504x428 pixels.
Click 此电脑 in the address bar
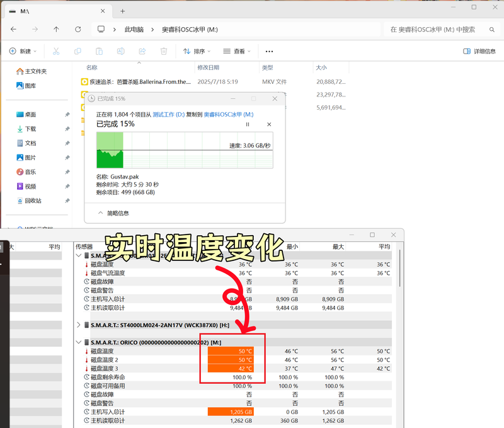(134, 30)
